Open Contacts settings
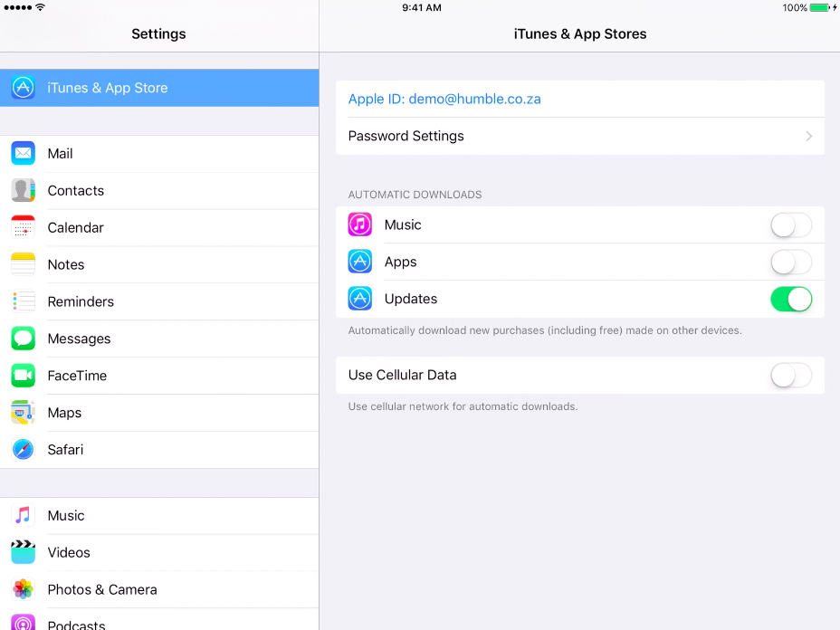 [159, 191]
